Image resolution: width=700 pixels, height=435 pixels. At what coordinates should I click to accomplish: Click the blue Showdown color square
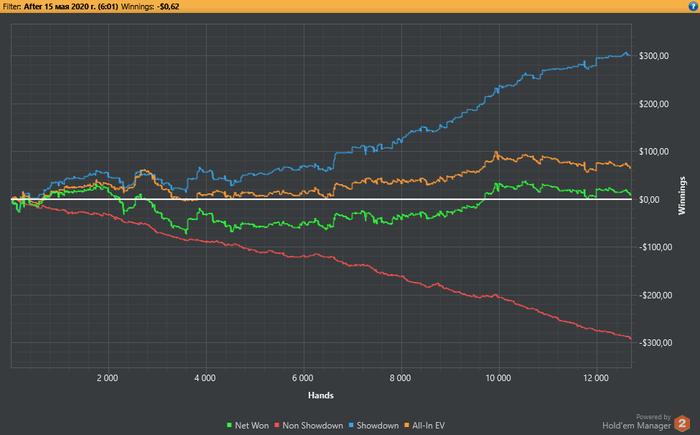click(351, 426)
